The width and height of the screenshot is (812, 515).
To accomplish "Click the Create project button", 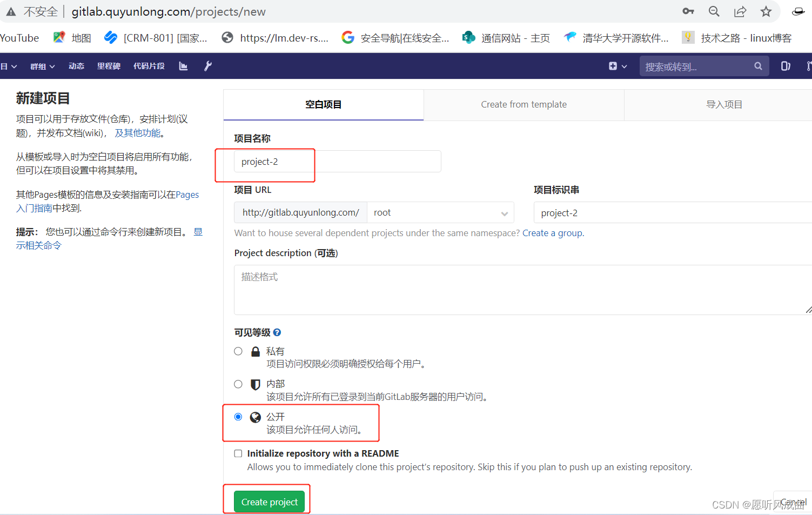I will [x=269, y=501].
